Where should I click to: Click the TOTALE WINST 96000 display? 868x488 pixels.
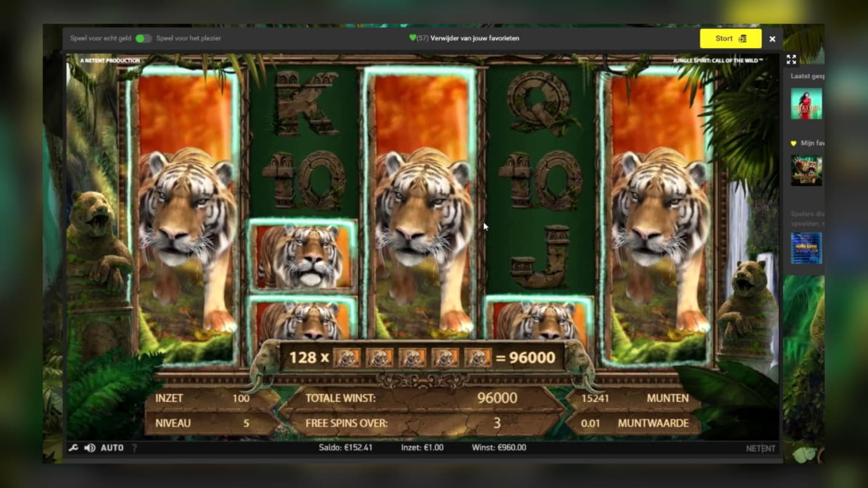[421, 398]
